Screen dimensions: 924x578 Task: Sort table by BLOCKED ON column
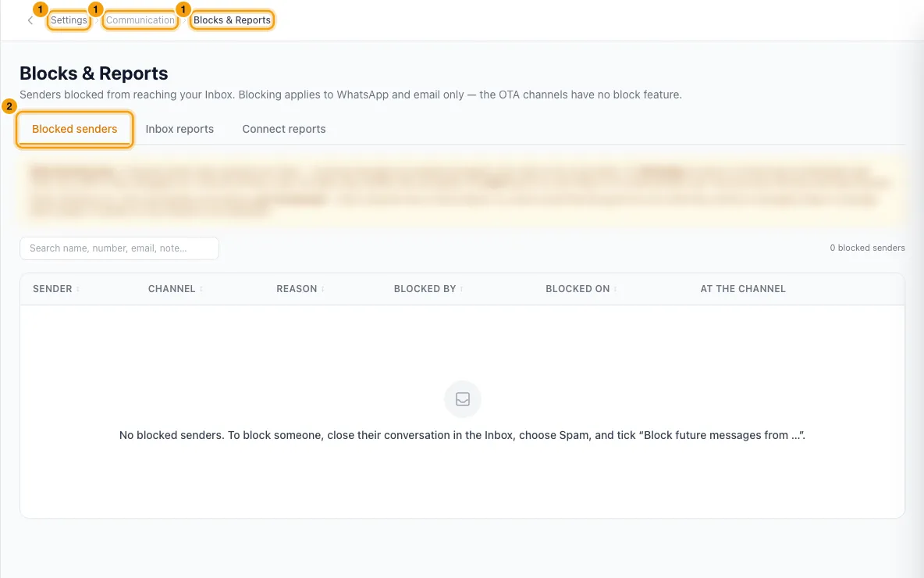pos(581,289)
